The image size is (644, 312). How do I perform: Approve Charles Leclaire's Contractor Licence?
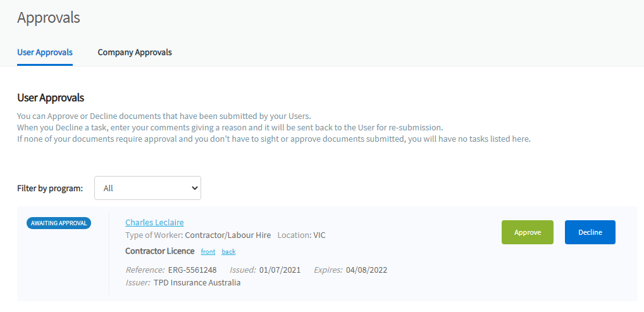coord(527,232)
